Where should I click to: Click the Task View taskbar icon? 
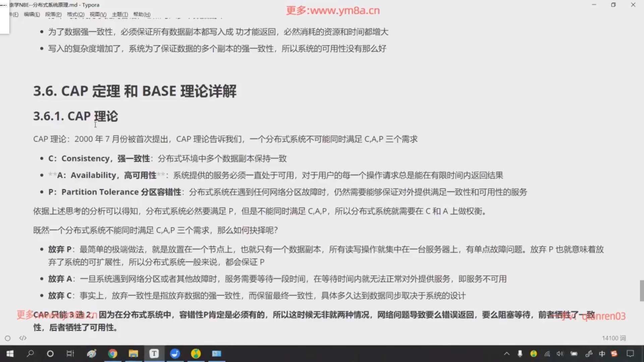(x=70, y=354)
